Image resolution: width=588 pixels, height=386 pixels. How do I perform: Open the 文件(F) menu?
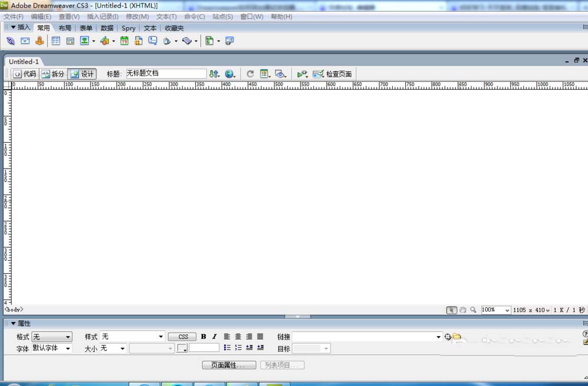[x=14, y=16]
